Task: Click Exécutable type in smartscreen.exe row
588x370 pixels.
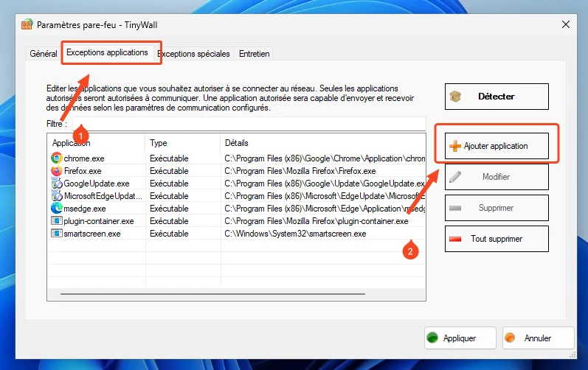Action: pos(169,234)
